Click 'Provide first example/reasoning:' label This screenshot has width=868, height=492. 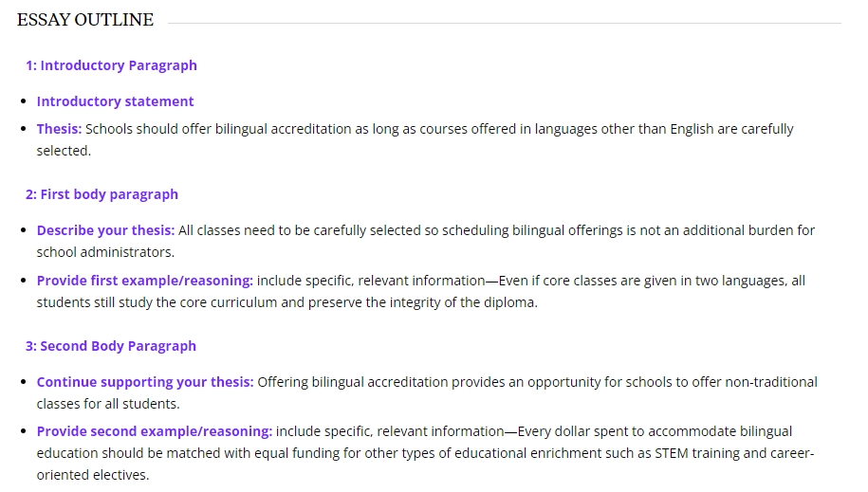145,281
